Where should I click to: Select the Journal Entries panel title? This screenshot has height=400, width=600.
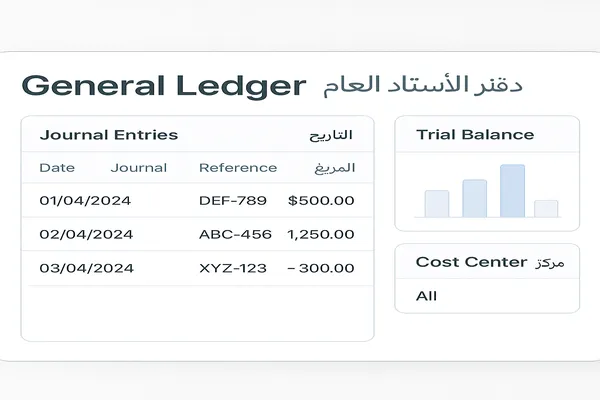point(108,135)
